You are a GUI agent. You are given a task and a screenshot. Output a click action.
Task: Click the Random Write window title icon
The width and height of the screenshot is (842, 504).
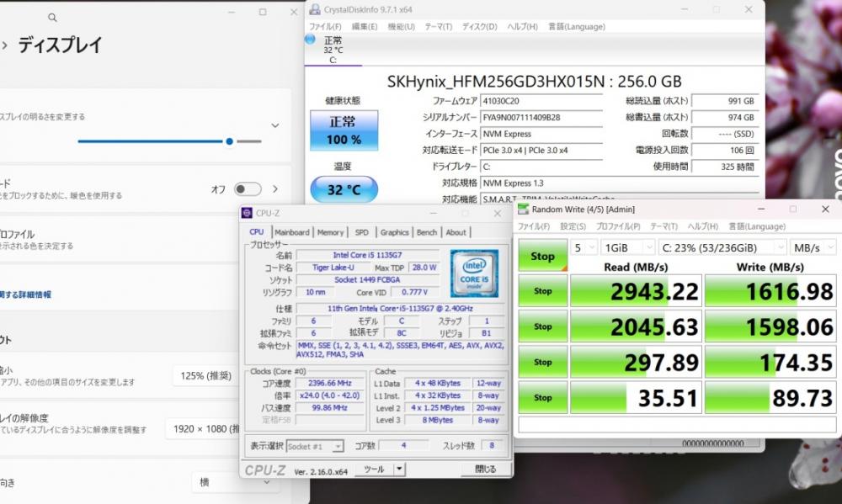click(523, 210)
